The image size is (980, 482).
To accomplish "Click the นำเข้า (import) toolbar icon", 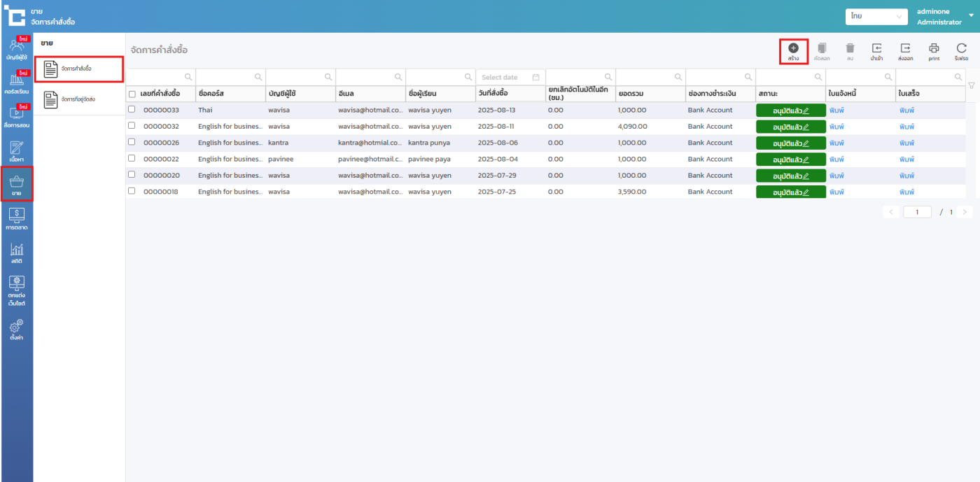I will point(876,49).
